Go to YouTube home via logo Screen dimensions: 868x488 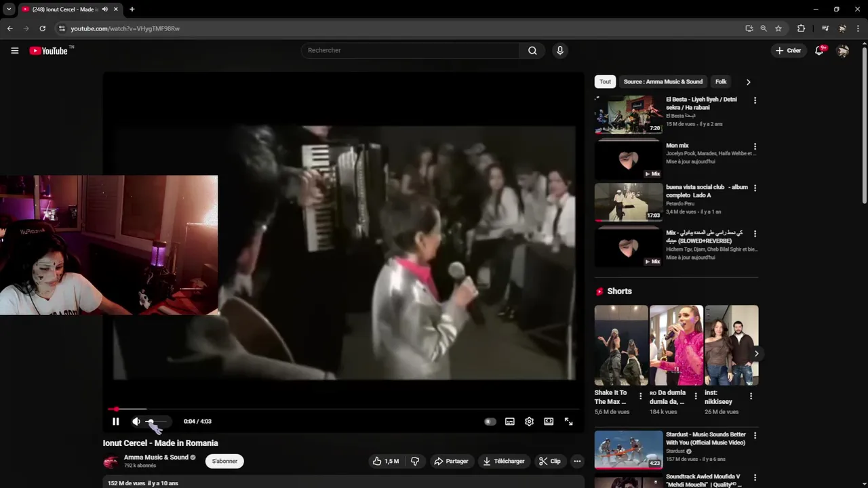coord(49,50)
